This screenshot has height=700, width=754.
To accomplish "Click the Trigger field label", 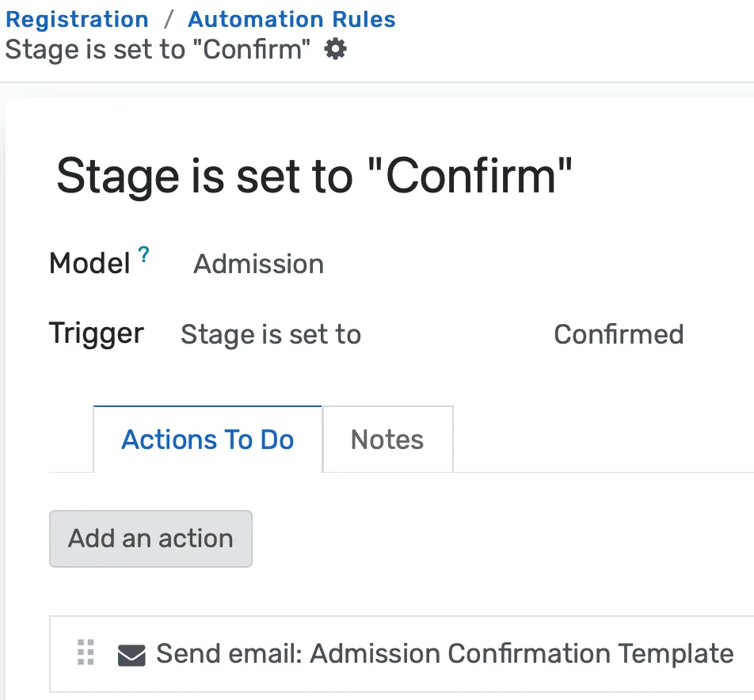I will tap(96, 333).
